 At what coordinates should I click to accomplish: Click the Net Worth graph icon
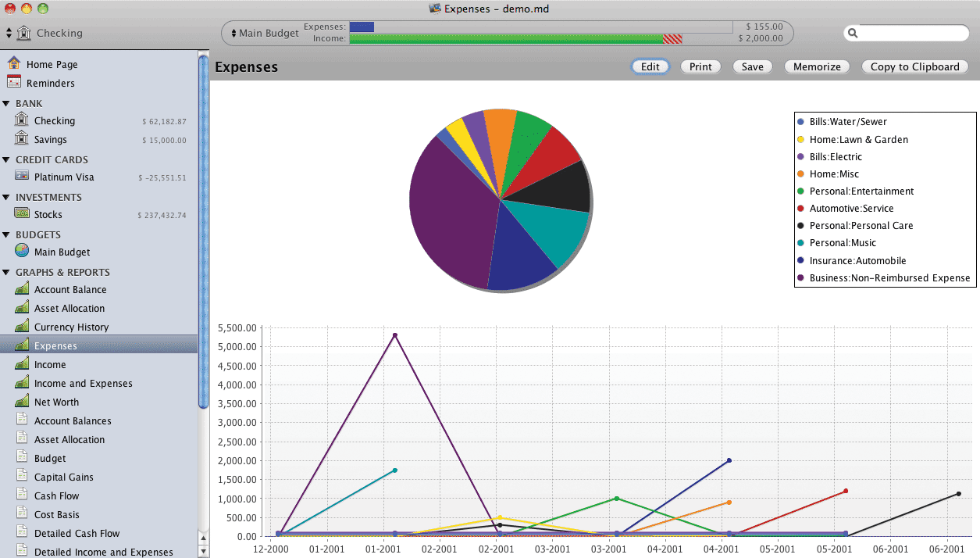(x=22, y=402)
